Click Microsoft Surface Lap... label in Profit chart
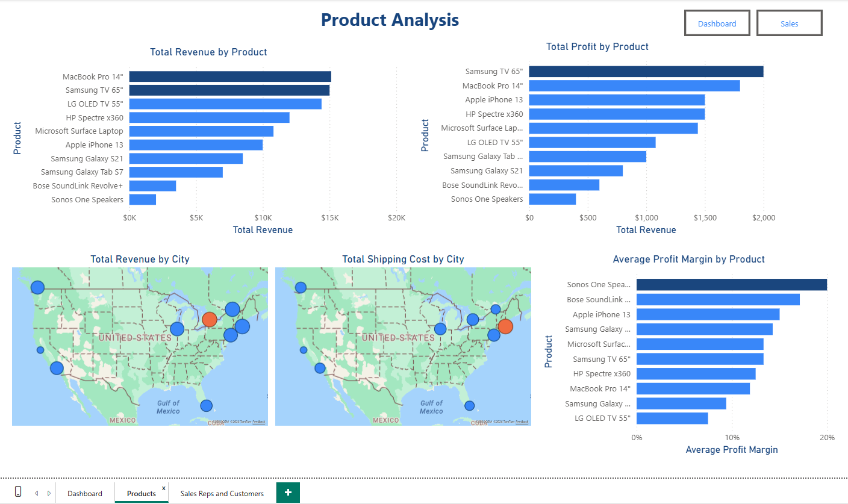 (482, 128)
